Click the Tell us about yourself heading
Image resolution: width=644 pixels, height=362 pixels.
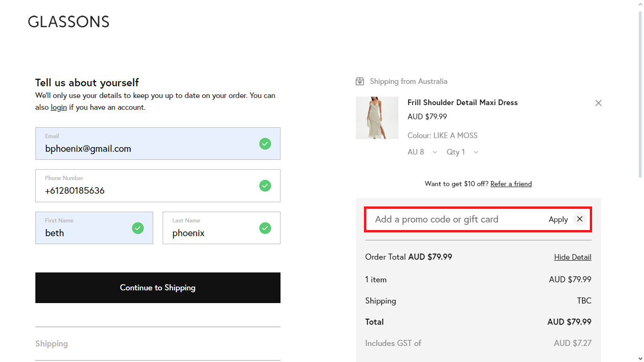[87, 82]
